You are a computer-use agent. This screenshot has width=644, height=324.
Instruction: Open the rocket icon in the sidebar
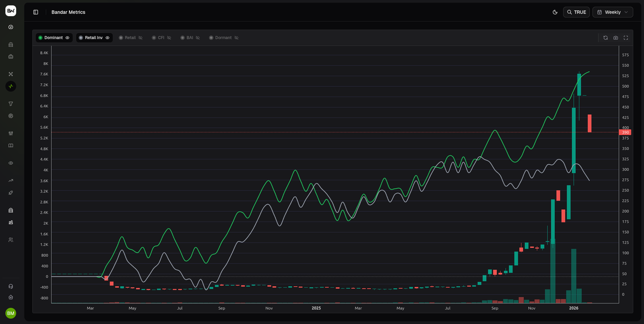click(11, 193)
